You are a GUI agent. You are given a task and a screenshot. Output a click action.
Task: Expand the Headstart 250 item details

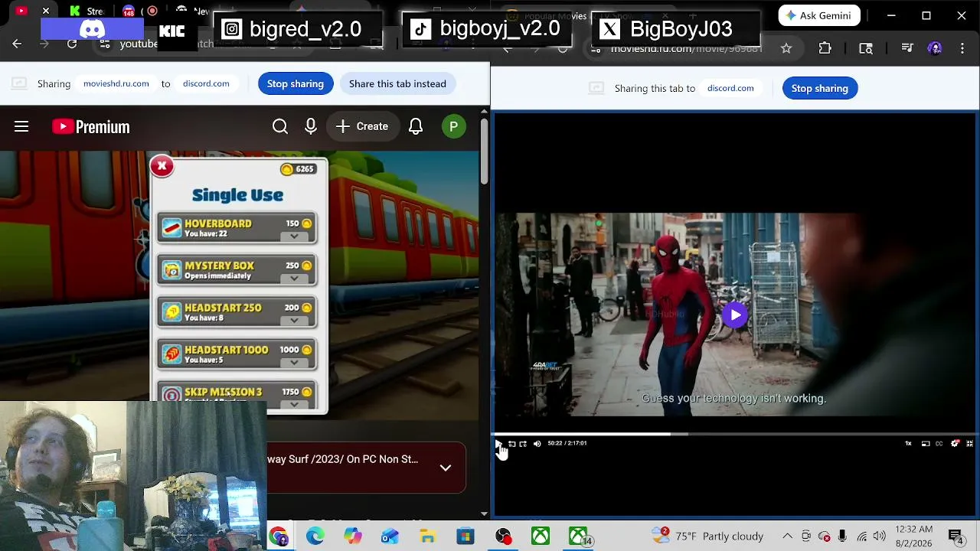(294, 321)
